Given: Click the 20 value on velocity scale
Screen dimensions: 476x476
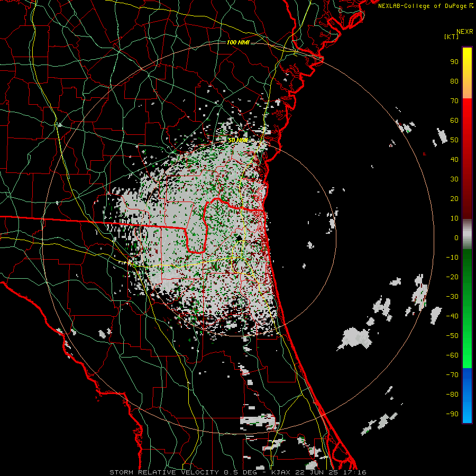Looking at the screenshot, I should [x=454, y=199].
